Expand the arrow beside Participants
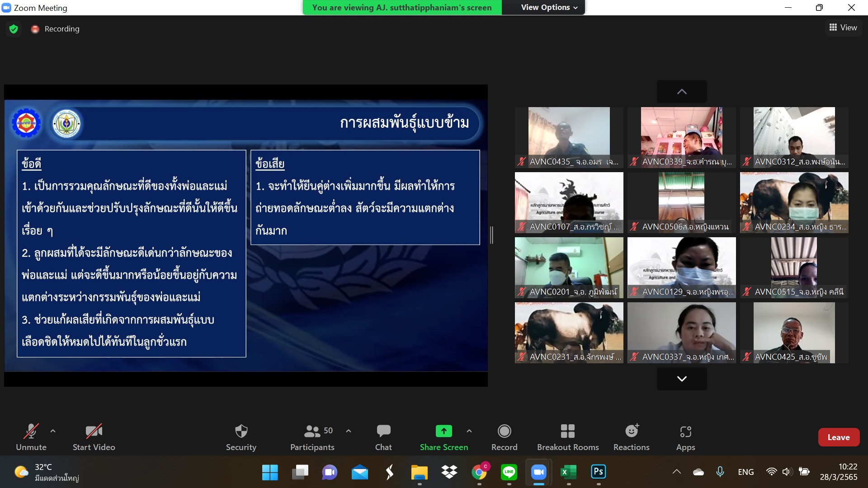The width and height of the screenshot is (868, 488). pos(349,431)
